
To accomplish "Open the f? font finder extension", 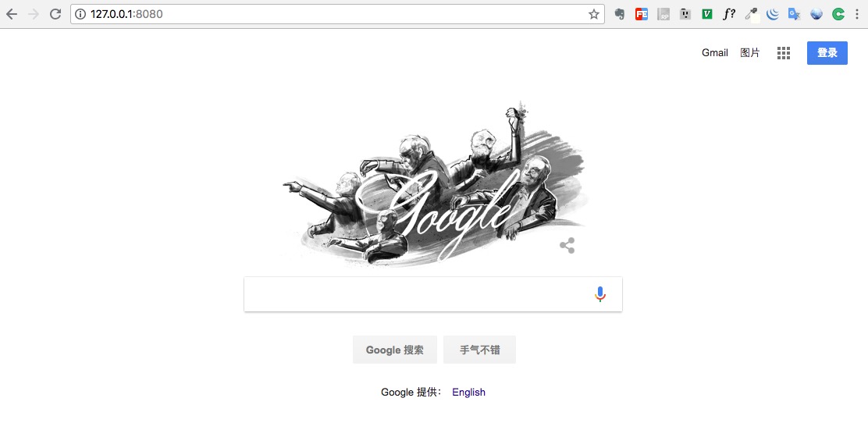I will coord(729,14).
